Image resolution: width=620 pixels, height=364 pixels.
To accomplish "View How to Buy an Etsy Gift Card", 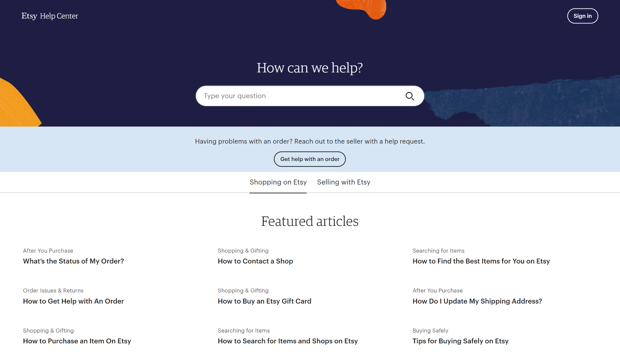I will click(x=264, y=301).
